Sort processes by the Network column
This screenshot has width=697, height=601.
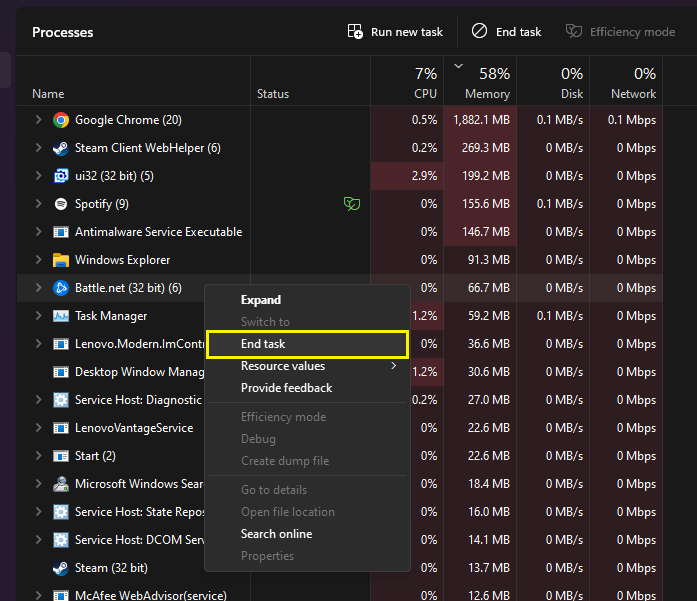pos(626,81)
